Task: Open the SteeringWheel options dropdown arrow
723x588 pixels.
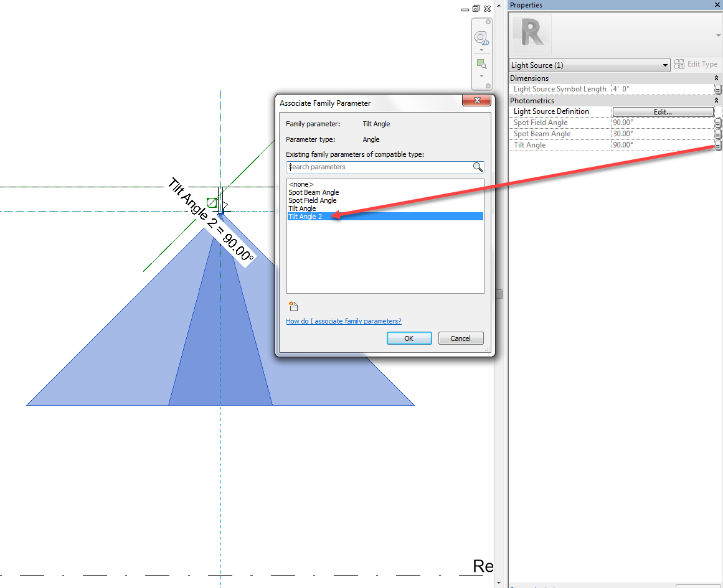Action: pos(481,49)
